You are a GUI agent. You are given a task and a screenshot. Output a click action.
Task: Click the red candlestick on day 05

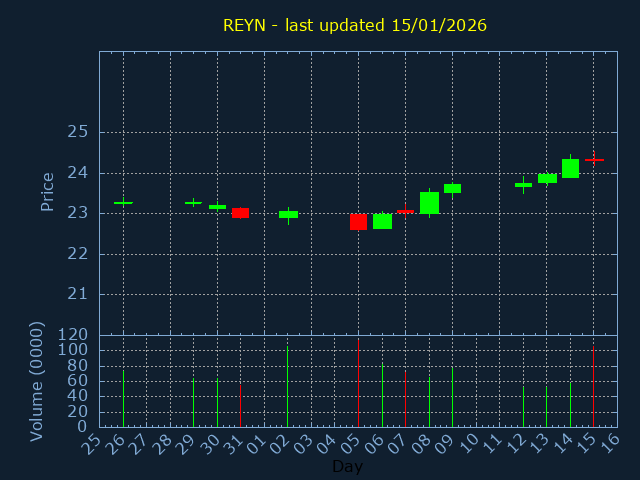tap(358, 221)
